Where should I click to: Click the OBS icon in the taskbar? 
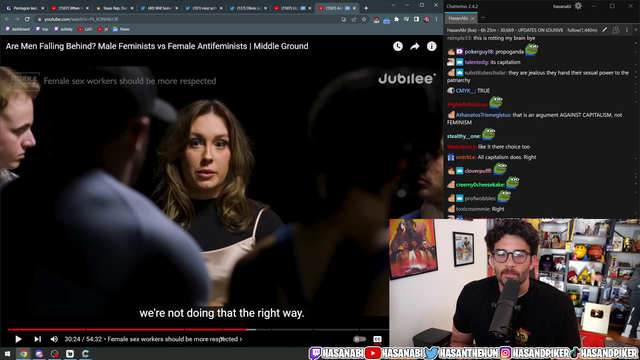point(54,353)
